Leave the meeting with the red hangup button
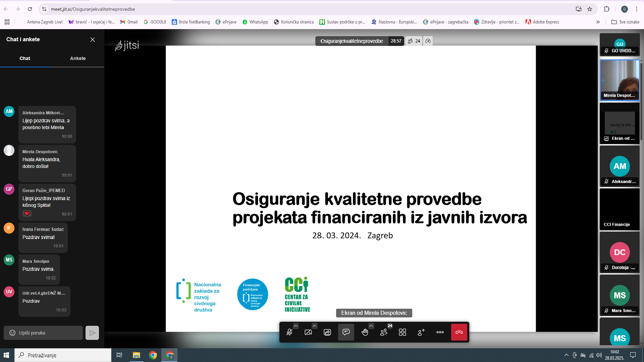This screenshot has width=644, height=362. tap(459, 332)
